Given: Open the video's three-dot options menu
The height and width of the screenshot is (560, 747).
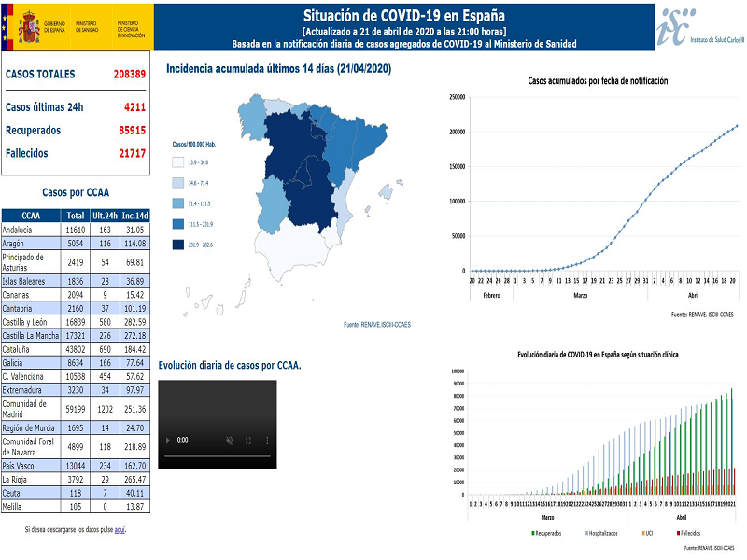Looking at the screenshot, I should tap(267, 441).
